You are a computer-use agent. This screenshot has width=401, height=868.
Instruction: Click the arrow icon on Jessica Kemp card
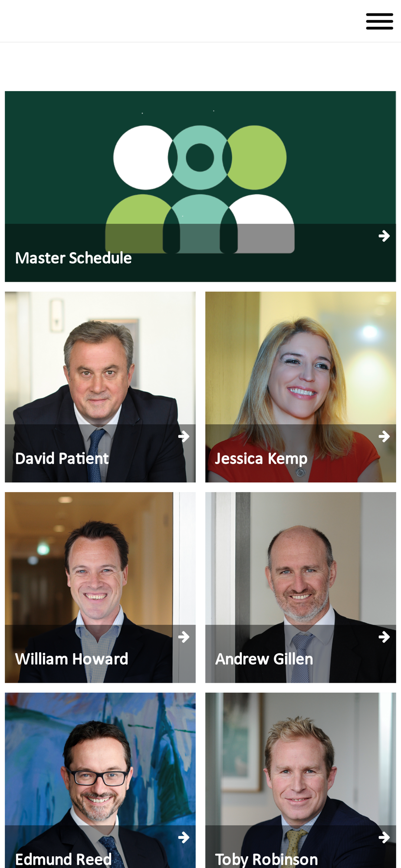[x=384, y=437]
